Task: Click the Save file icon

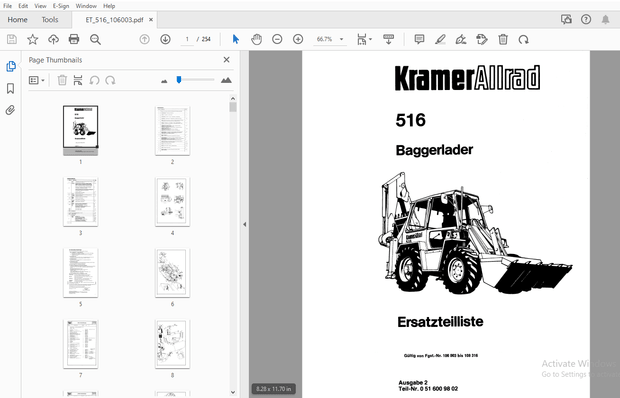Action: coord(12,39)
